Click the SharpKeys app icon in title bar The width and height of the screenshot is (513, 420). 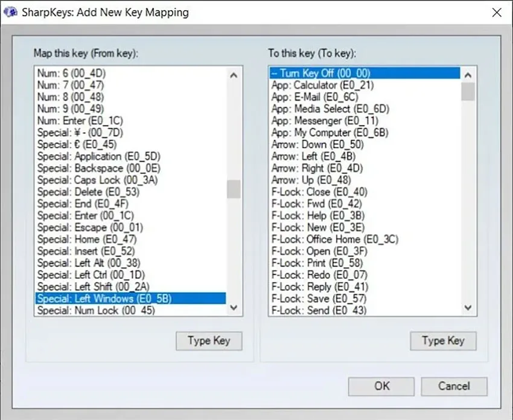click(x=10, y=13)
